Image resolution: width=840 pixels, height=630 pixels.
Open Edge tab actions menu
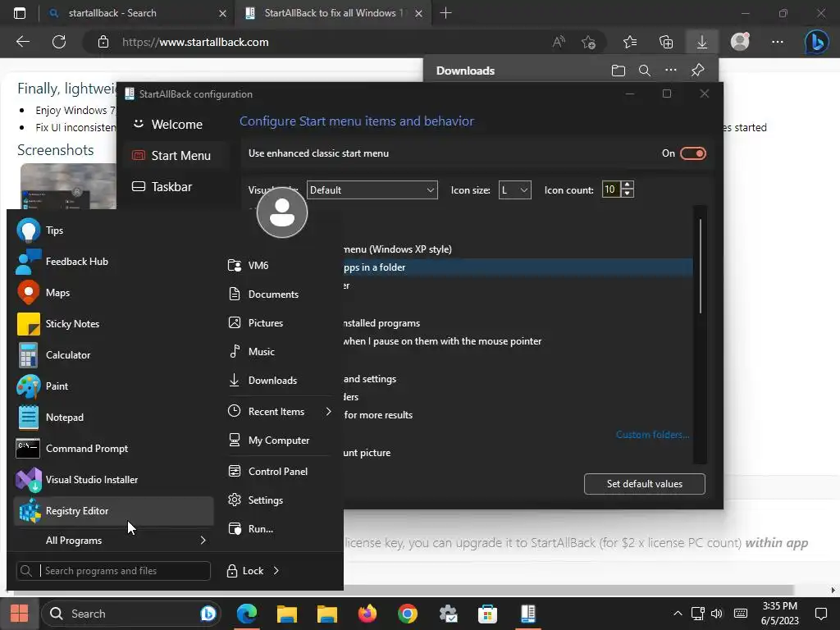coord(20,13)
